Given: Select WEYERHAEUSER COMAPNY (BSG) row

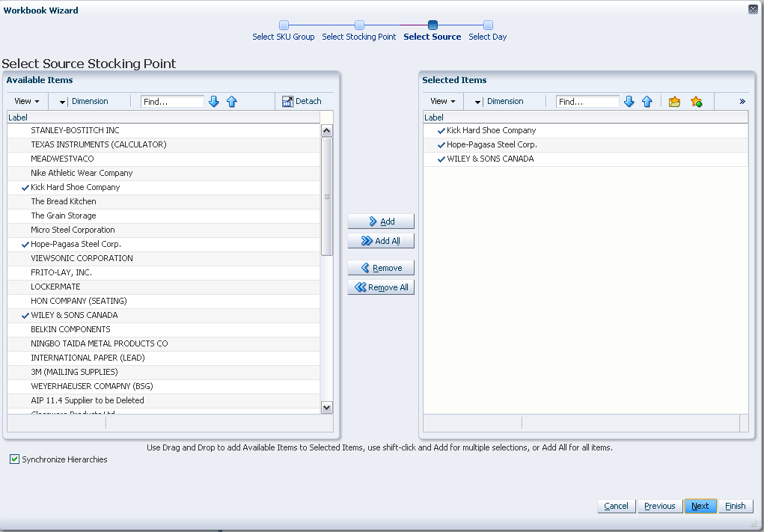Looking at the screenshot, I should click(163, 386).
